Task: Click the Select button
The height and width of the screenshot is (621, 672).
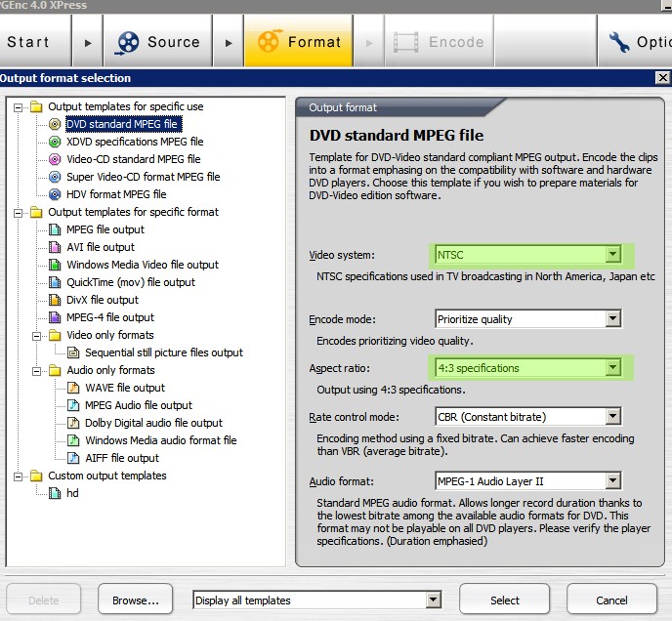Action: click(x=504, y=600)
